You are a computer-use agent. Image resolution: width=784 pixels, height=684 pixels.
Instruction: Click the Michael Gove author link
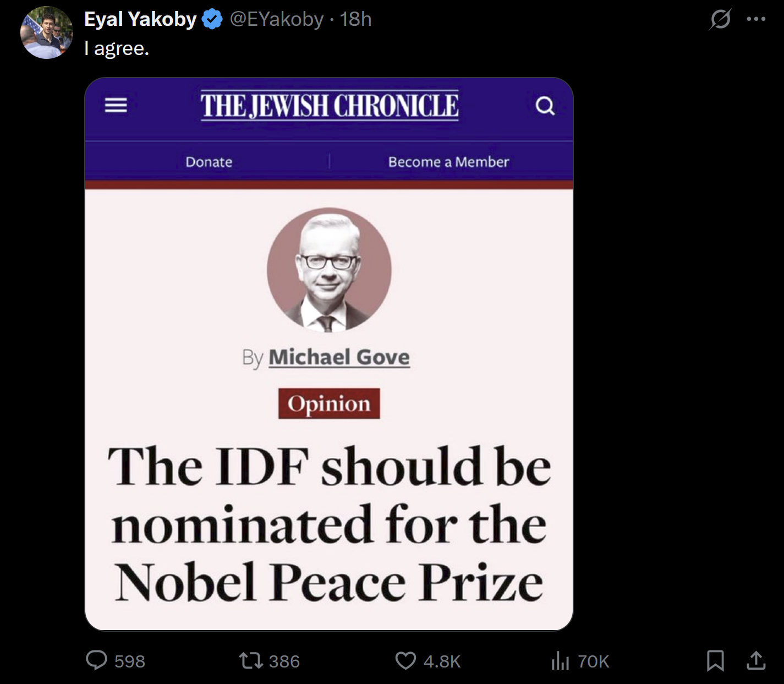pos(339,357)
